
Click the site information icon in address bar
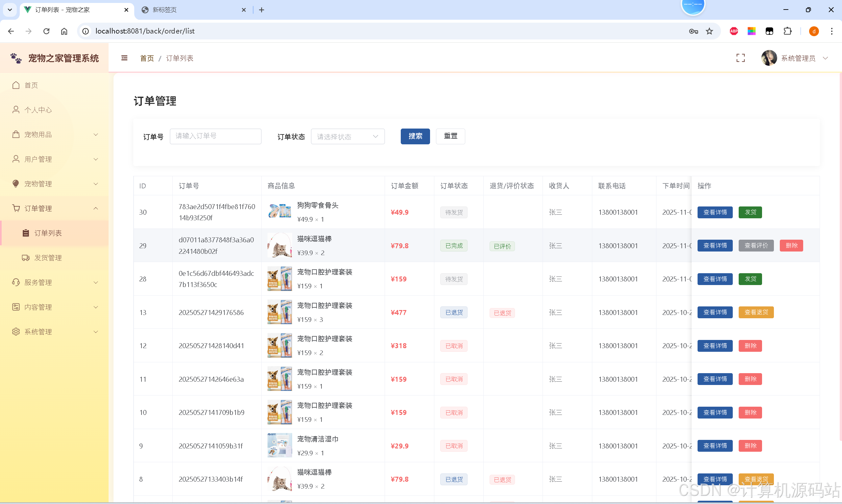pos(86,31)
